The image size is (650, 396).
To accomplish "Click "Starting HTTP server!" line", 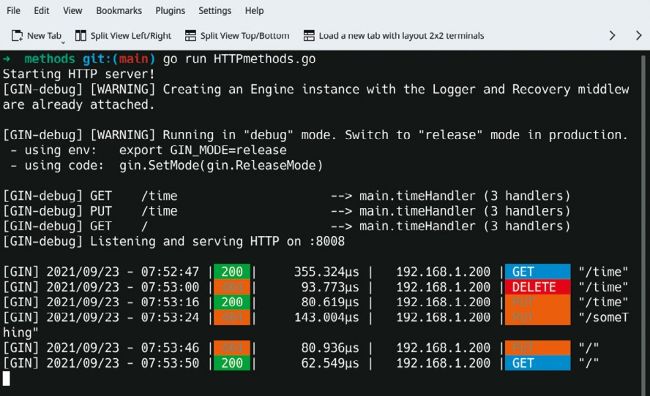I will [x=79, y=74].
